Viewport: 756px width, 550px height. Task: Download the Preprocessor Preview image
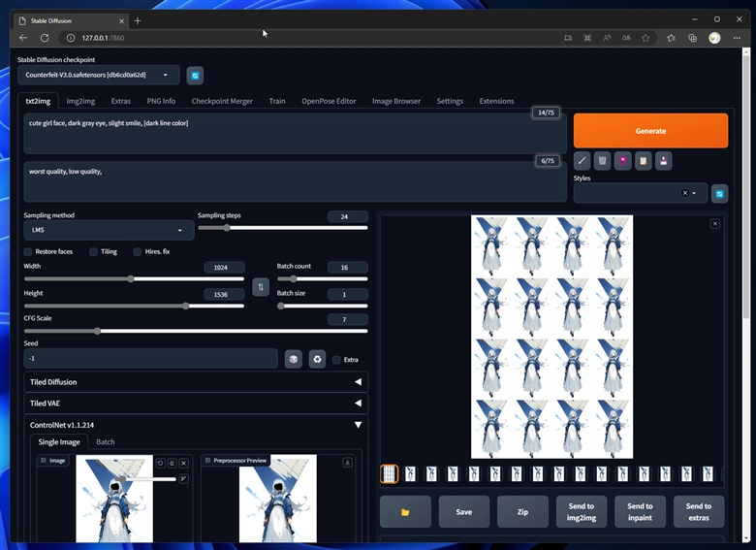tap(348, 463)
